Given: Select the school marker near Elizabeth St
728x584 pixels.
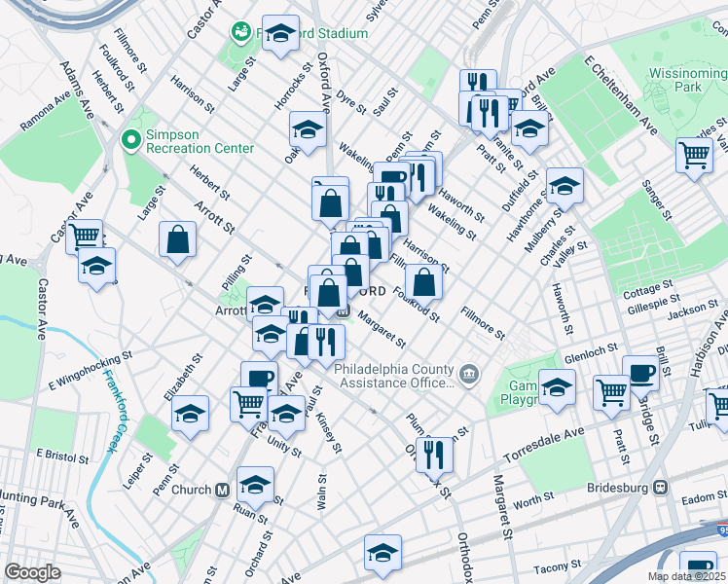Looking at the screenshot, I should pos(190,414).
